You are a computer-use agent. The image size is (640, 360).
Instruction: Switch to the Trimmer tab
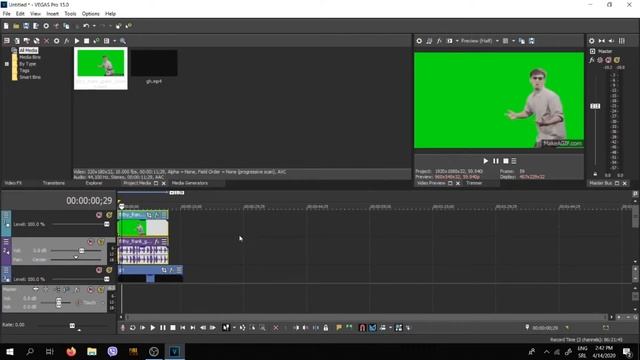pos(474,183)
